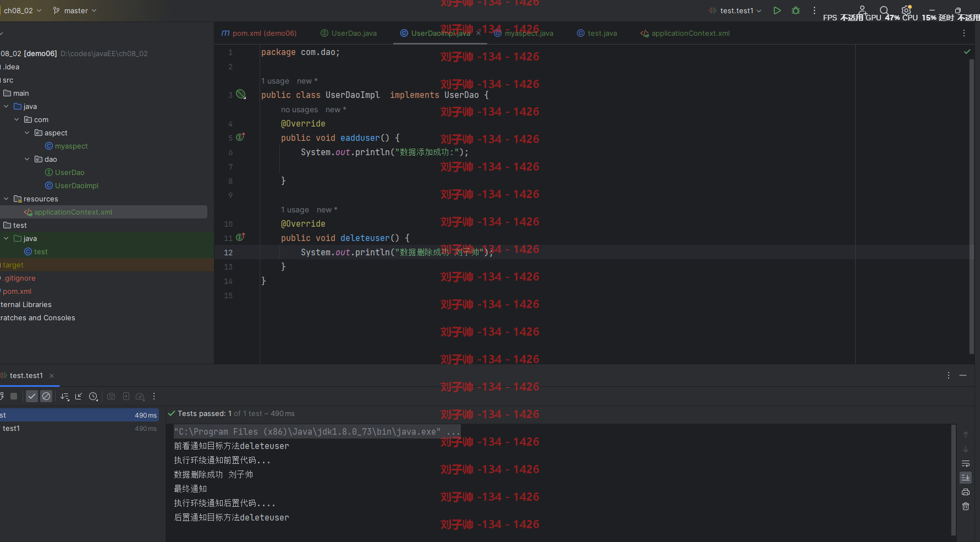Open UserDaoImpl in project tree
This screenshot has width=980, height=542.
coord(76,185)
